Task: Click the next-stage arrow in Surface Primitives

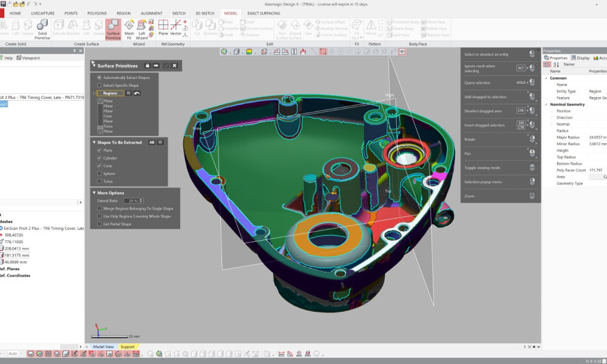Action: click(x=156, y=66)
